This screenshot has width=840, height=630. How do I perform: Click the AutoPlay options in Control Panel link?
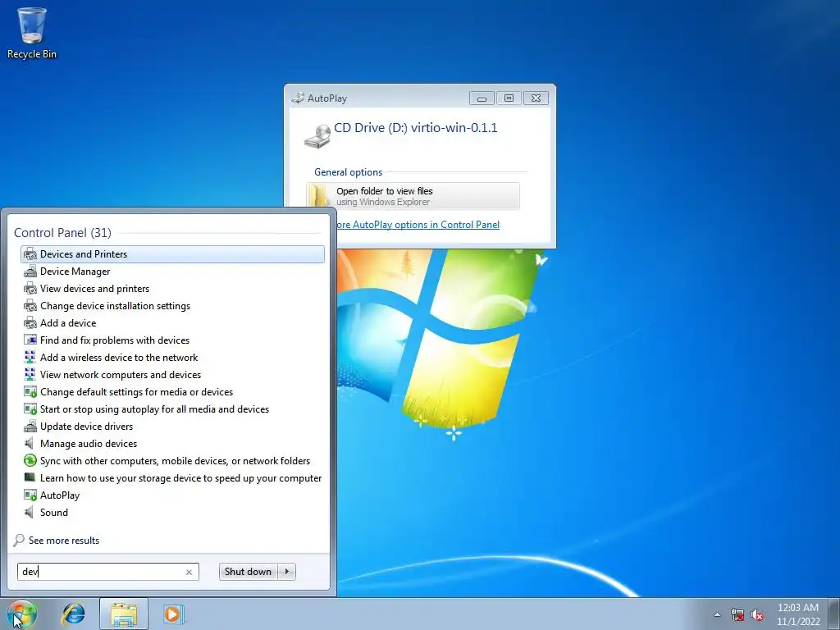click(x=418, y=225)
